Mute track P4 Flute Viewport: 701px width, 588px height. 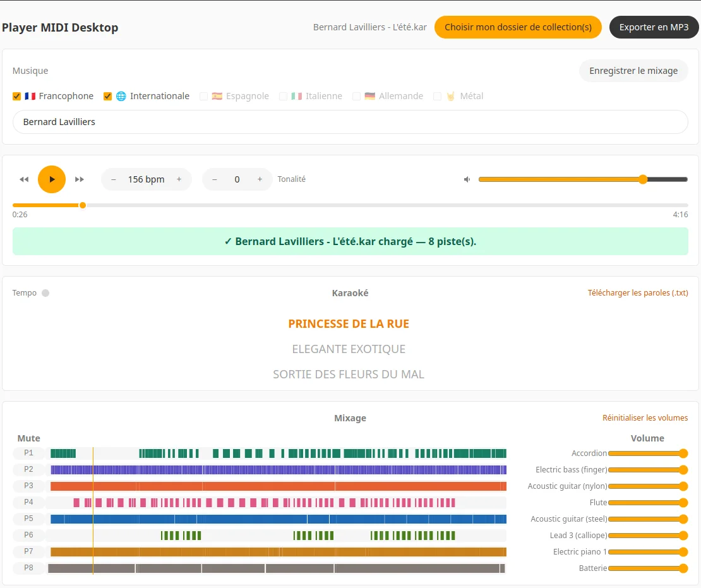tap(28, 502)
